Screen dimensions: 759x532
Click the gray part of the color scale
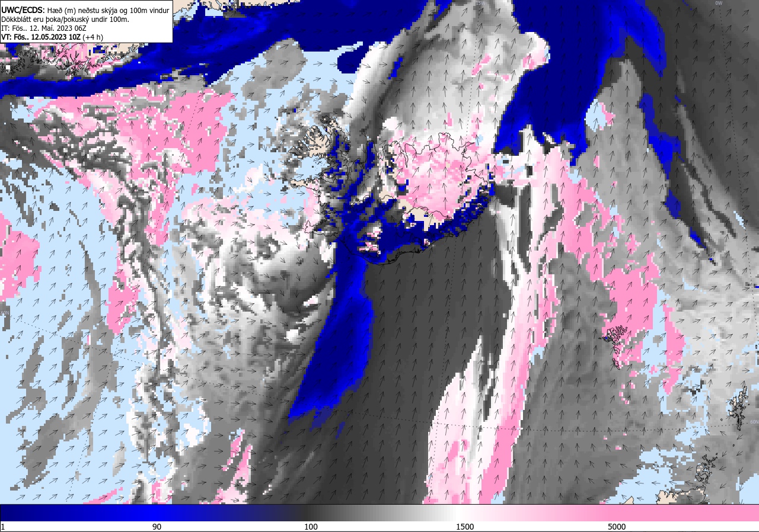pyautogui.click(x=379, y=512)
